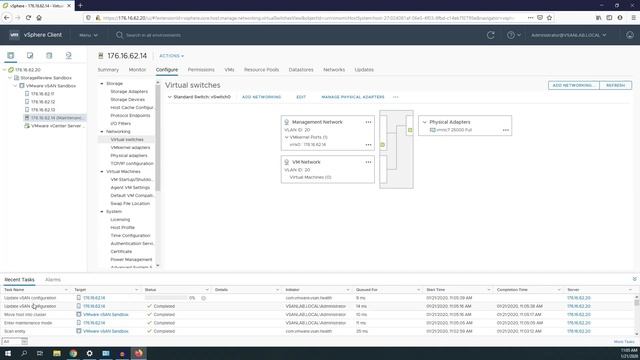
Task: Open Management Network ellipsis menu
Action: coord(368,122)
